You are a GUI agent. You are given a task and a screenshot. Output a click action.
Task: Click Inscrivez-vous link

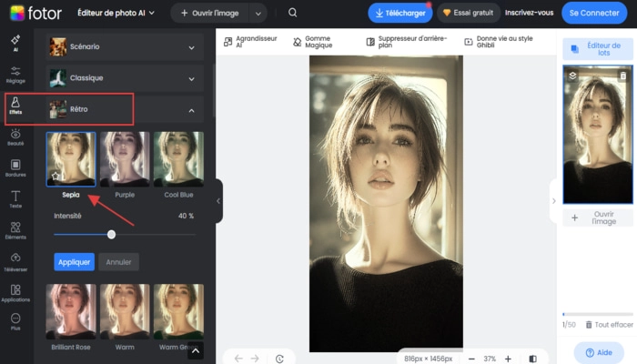[x=529, y=13]
